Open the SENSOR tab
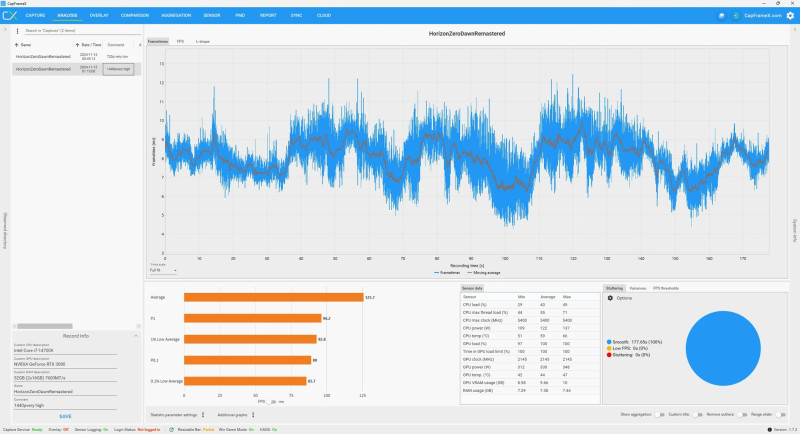 click(x=212, y=15)
